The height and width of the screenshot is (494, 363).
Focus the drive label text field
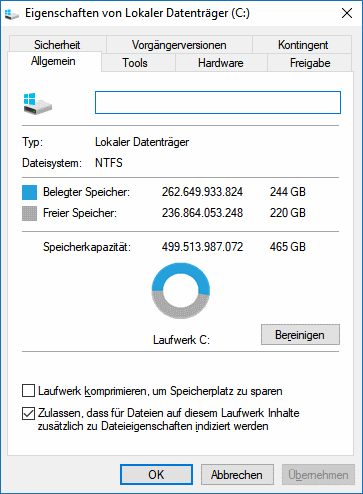(218, 103)
